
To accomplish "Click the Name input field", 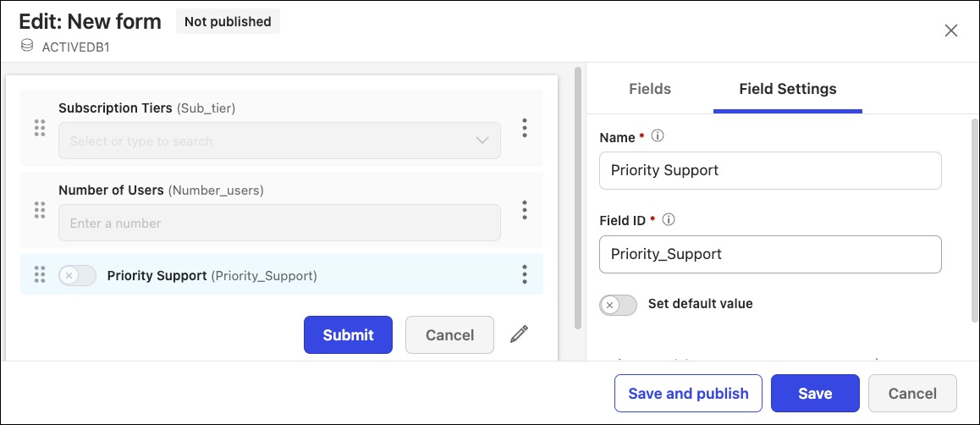I will tap(770, 171).
